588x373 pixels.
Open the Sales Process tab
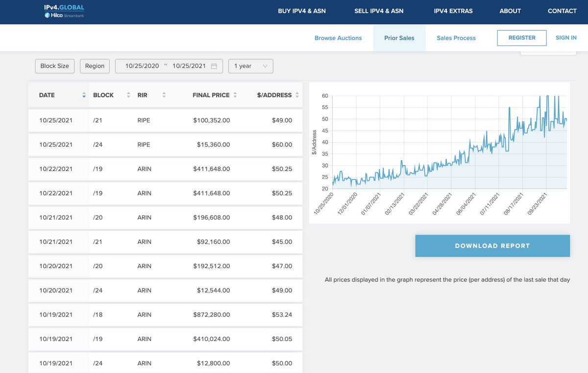[x=456, y=38]
